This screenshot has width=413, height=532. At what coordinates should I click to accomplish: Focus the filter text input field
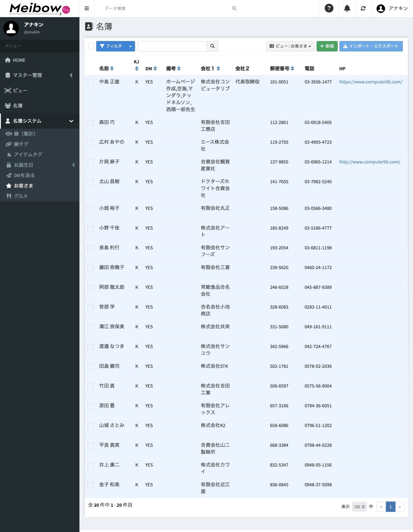[x=172, y=46]
